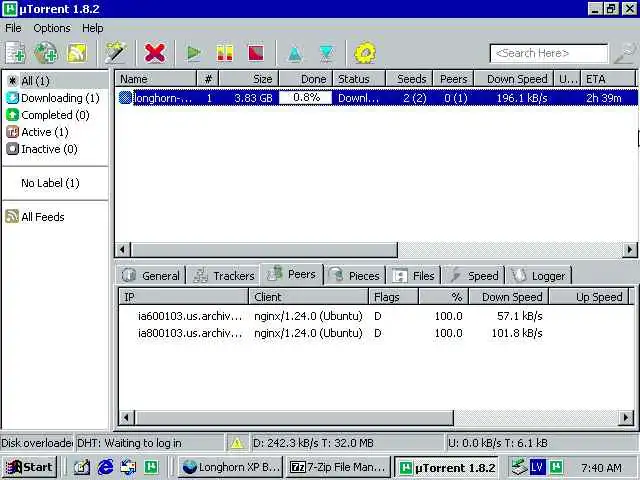Sort peers by Flags column header
Image resolution: width=640 pixels, height=480 pixels.
coord(393,297)
